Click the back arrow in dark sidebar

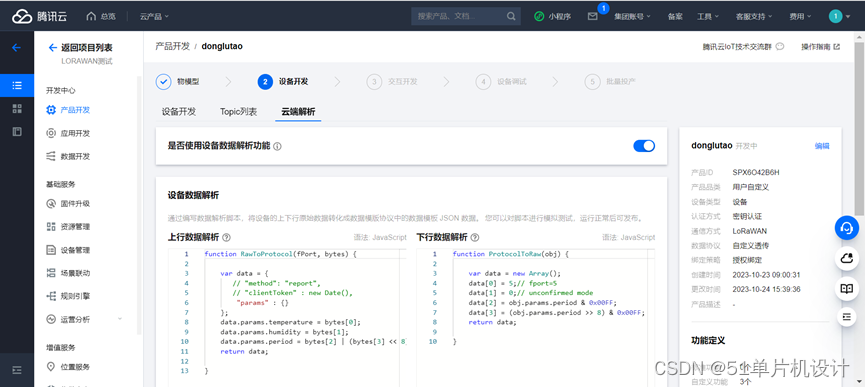pos(17,47)
